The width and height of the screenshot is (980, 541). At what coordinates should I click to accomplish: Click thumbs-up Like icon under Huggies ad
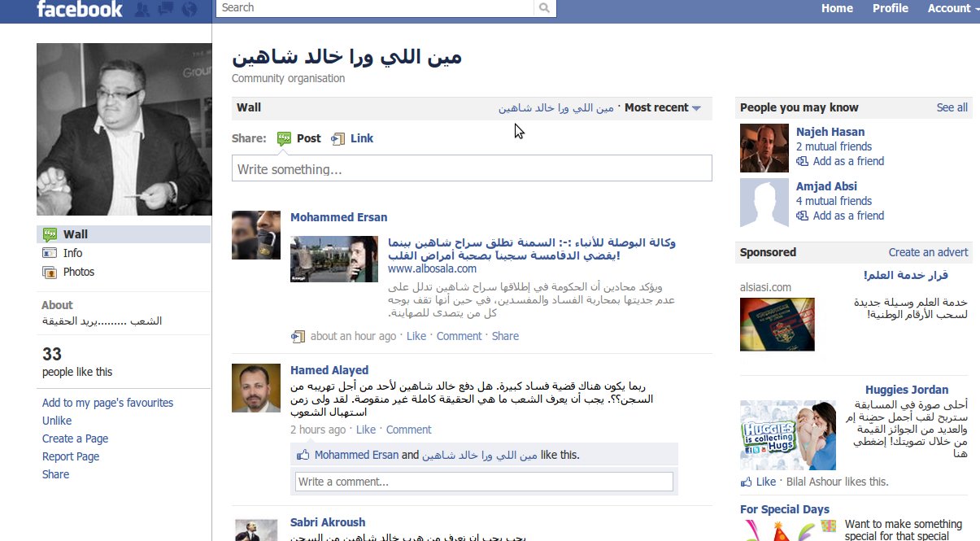(x=747, y=482)
